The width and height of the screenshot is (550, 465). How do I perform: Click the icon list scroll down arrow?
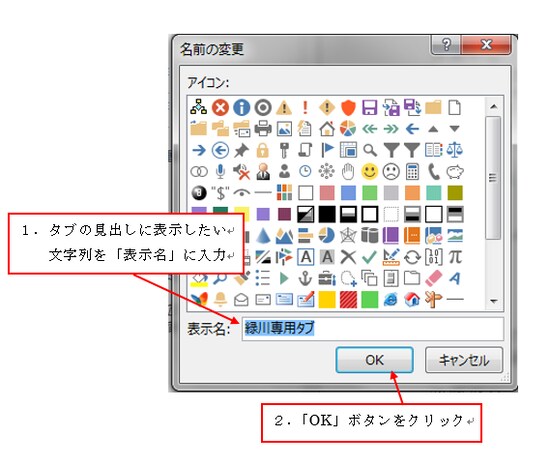click(494, 301)
